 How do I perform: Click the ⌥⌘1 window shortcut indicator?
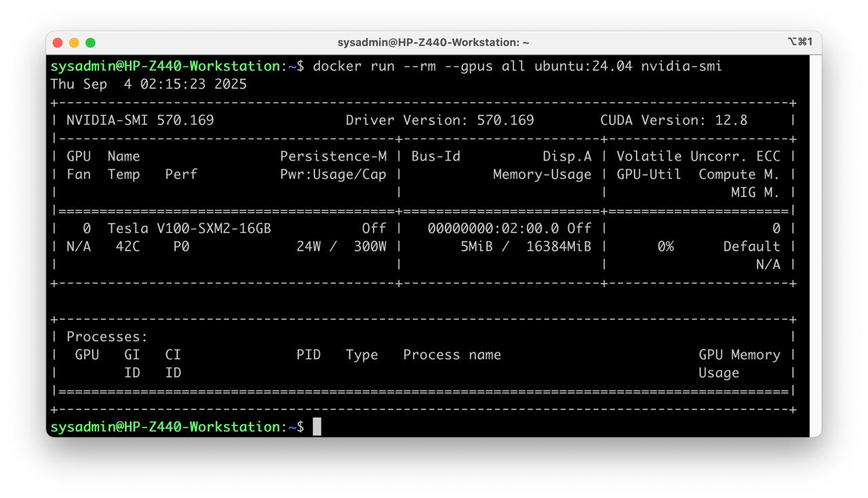coord(800,42)
